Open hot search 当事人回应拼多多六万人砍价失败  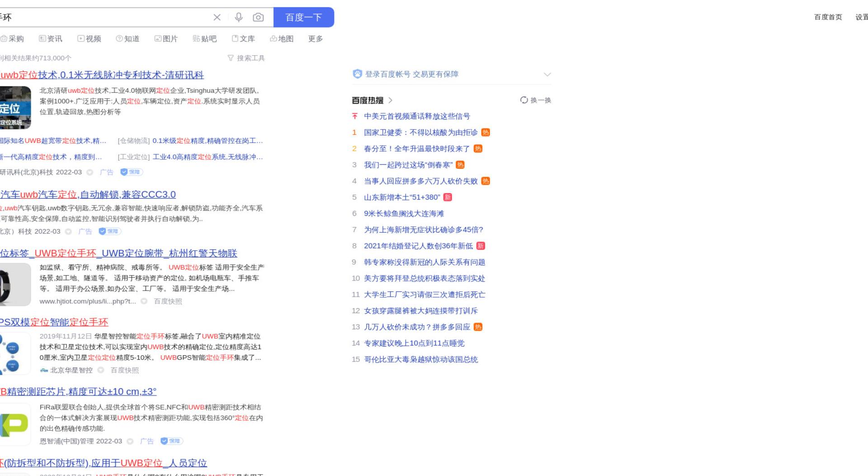click(x=420, y=181)
